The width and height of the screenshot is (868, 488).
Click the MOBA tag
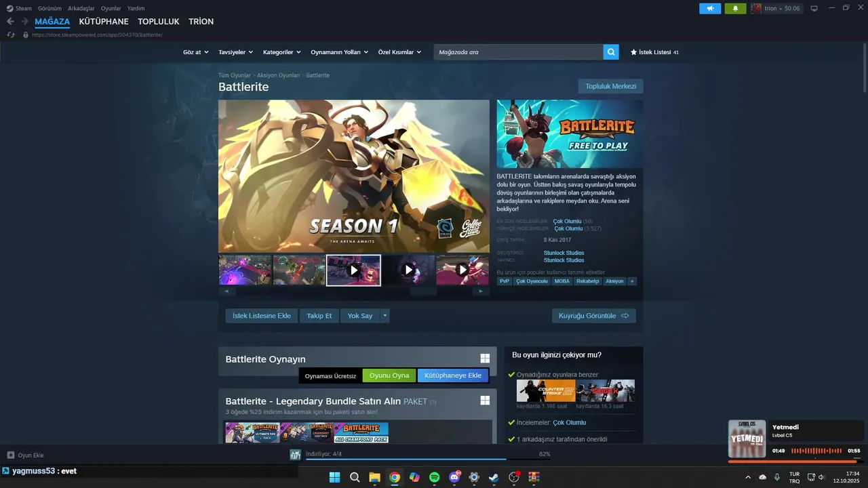[x=562, y=281]
